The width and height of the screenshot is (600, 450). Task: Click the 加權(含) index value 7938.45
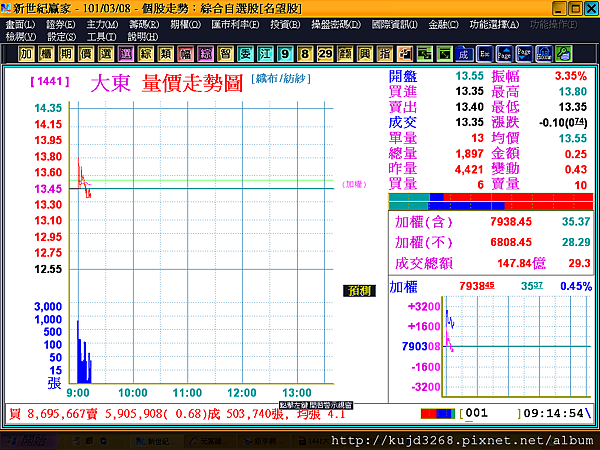[x=511, y=222]
